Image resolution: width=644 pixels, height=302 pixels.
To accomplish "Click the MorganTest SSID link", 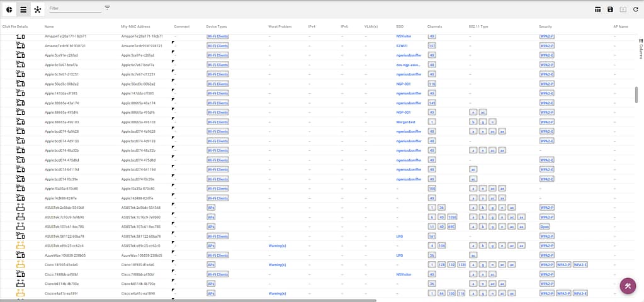I will (405, 122).
